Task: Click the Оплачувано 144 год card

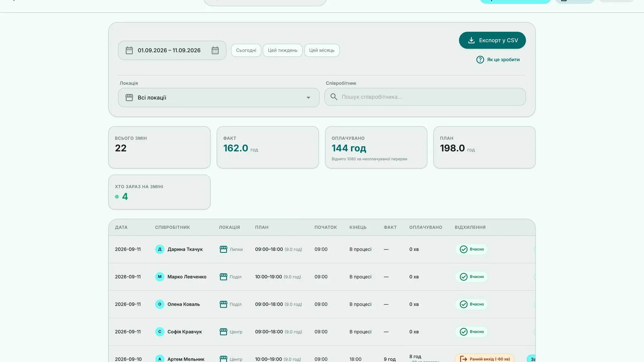Action: pyautogui.click(x=376, y=147)
